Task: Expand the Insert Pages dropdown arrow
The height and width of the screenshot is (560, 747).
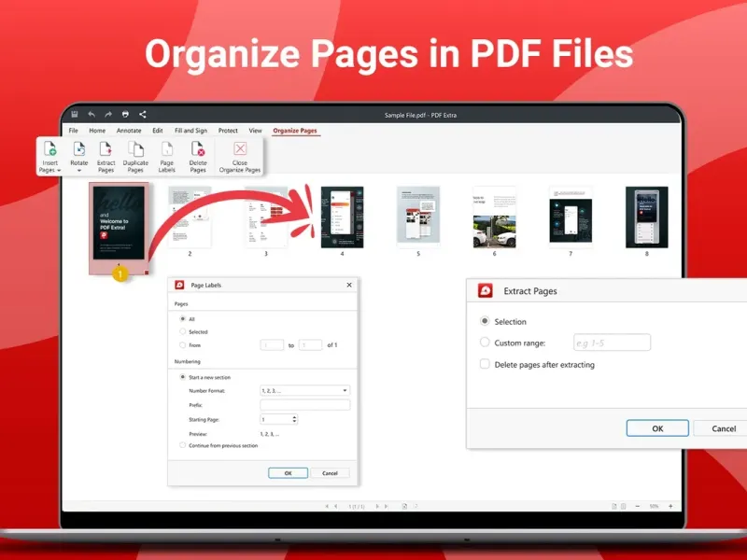Action: 59,170
